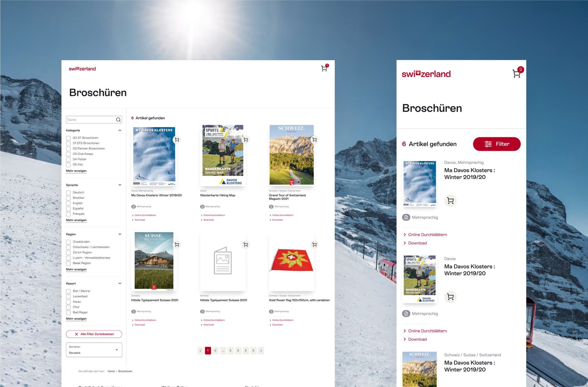Open the mobile Filter button
588x387 pixels.
point(497,144)
